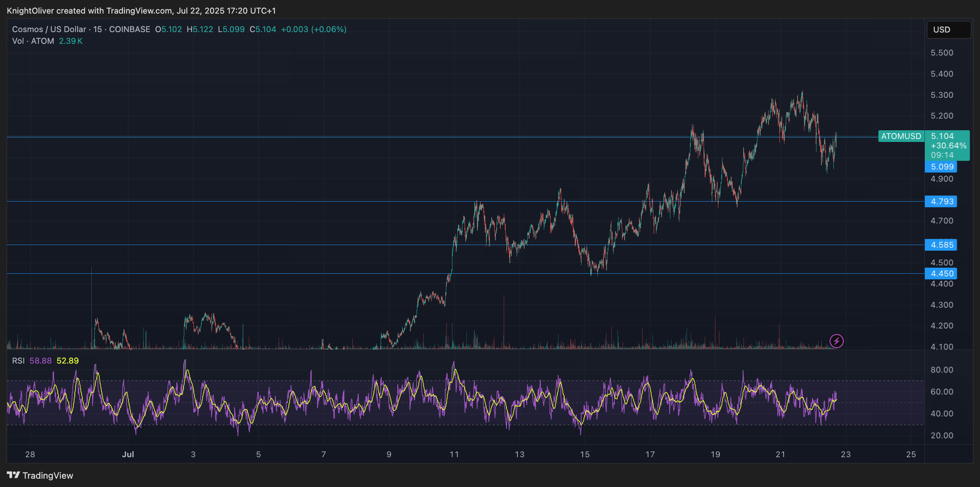Image resolution: width=980 pixels, height=487 pixels.
Task: Click the Jul date axis label
Action: [128, 454]
